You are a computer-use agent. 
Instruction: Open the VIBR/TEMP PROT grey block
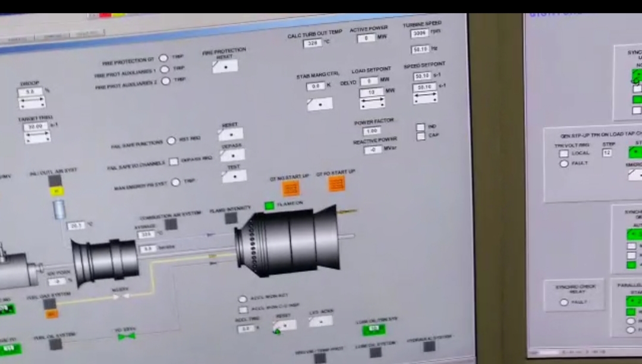[x=320, y=358]
